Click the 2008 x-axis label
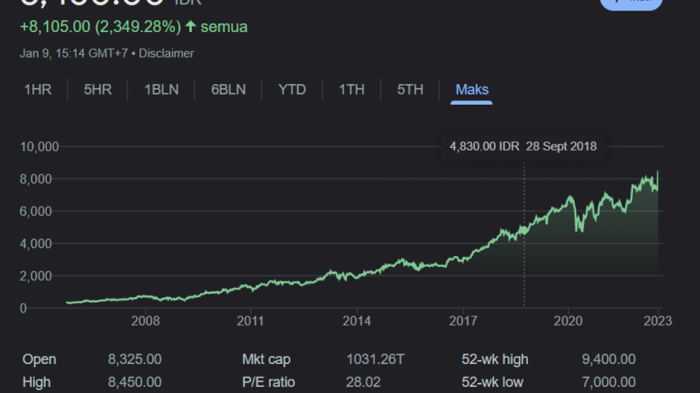This screenshot has width=700, height=393. [146, 321]
